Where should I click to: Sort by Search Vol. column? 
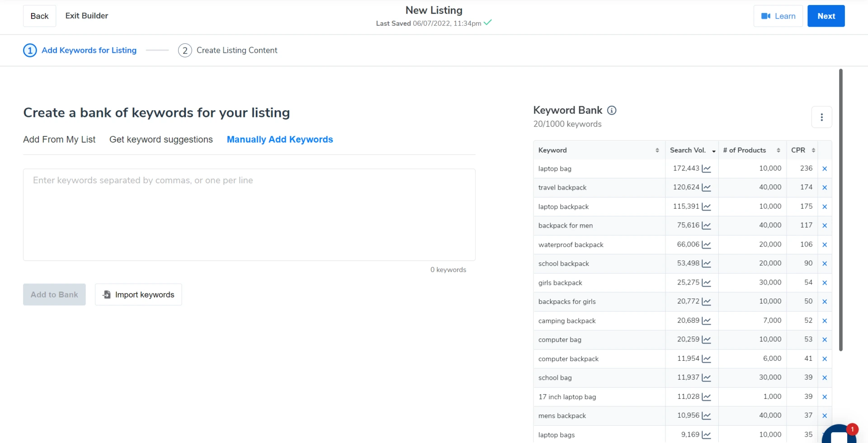tap(713, 151)
